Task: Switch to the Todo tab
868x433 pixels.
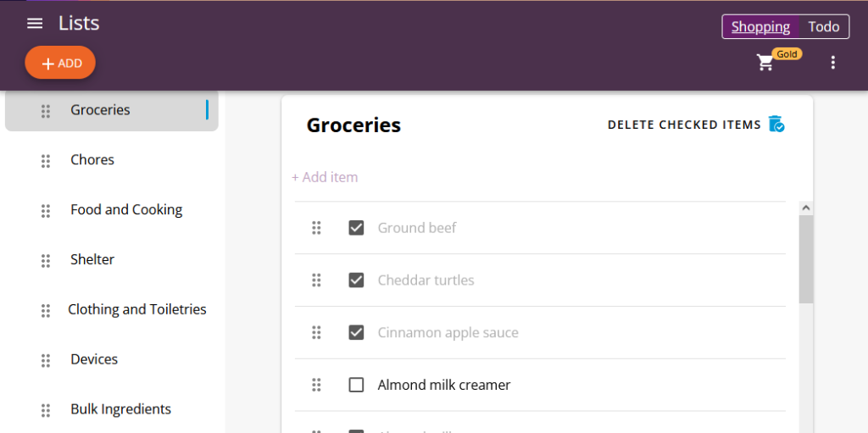Action: (823, 27)
